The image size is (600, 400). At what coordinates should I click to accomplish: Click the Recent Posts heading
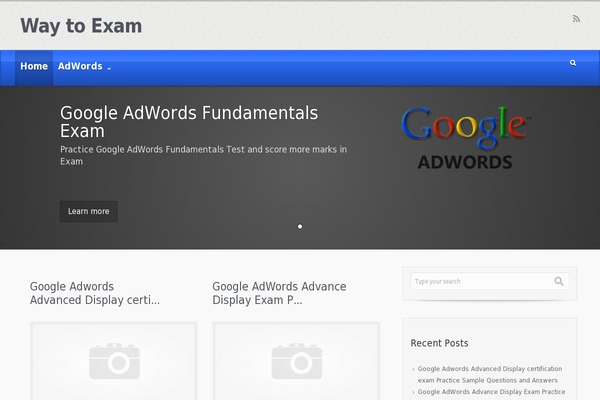439,343
